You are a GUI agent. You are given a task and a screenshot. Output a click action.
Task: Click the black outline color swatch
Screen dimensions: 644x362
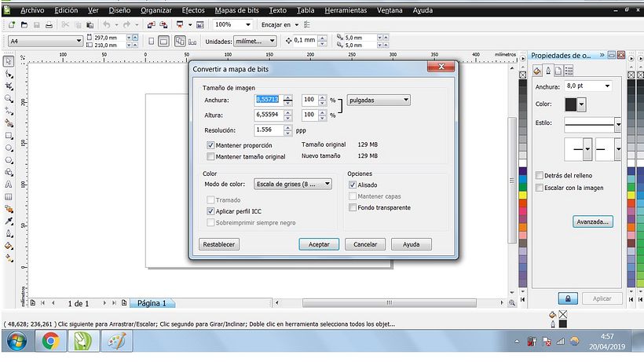click(x=571, y=104)
